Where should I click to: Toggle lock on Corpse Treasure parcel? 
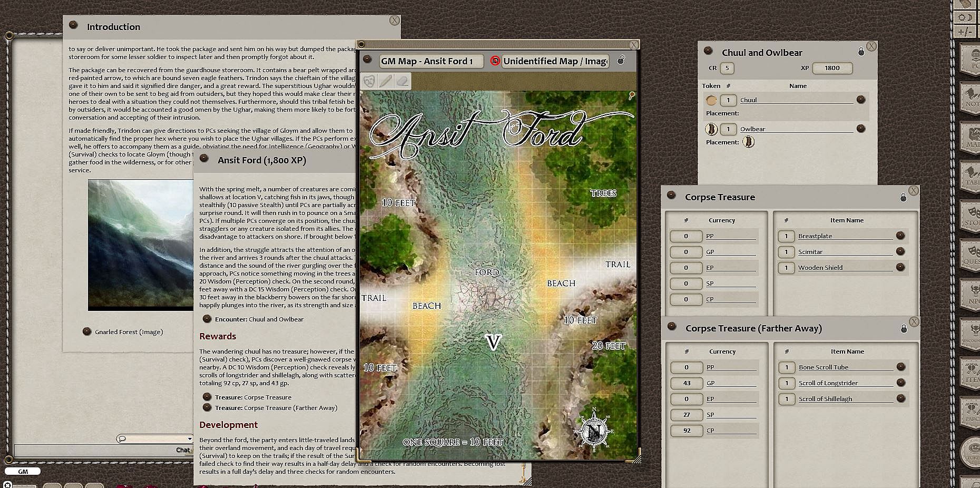pos(903,197)
